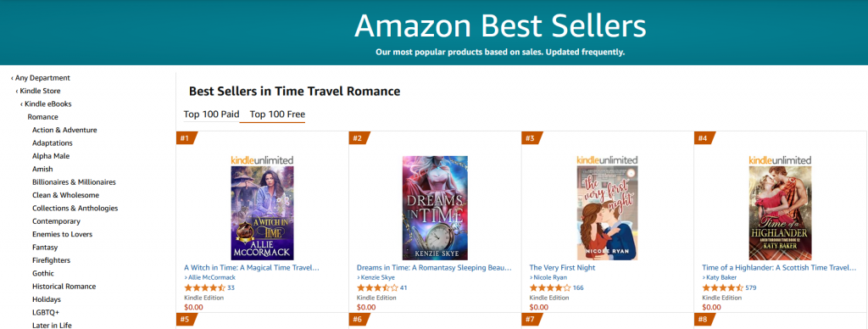Viewport: 868px width, 329px height.
Task: View author Kenzie Skye's page
Action: point(376,277)
